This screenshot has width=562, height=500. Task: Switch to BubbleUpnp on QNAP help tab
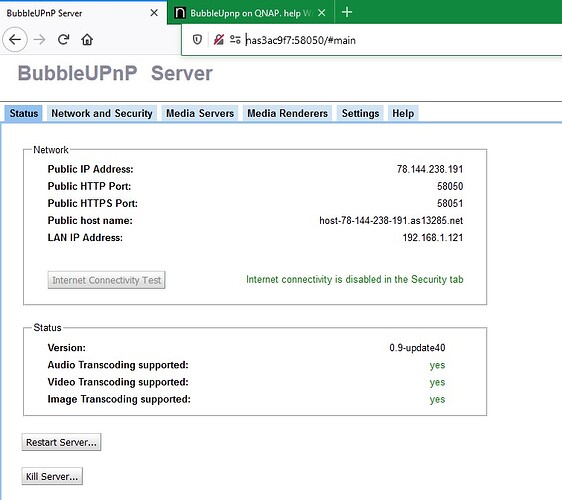[x=251, y=13]
